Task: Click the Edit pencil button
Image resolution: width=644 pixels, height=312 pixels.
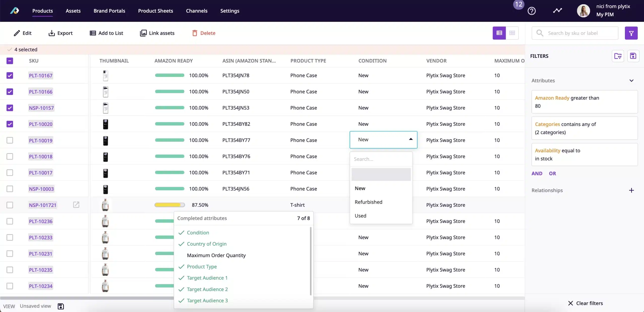Action: click(x=22, y=33)
